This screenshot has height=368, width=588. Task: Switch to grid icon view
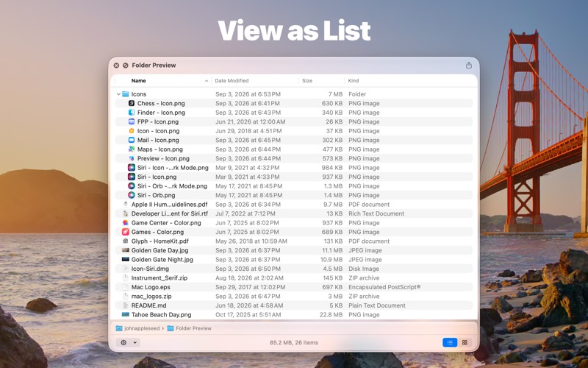coord(465,342)
